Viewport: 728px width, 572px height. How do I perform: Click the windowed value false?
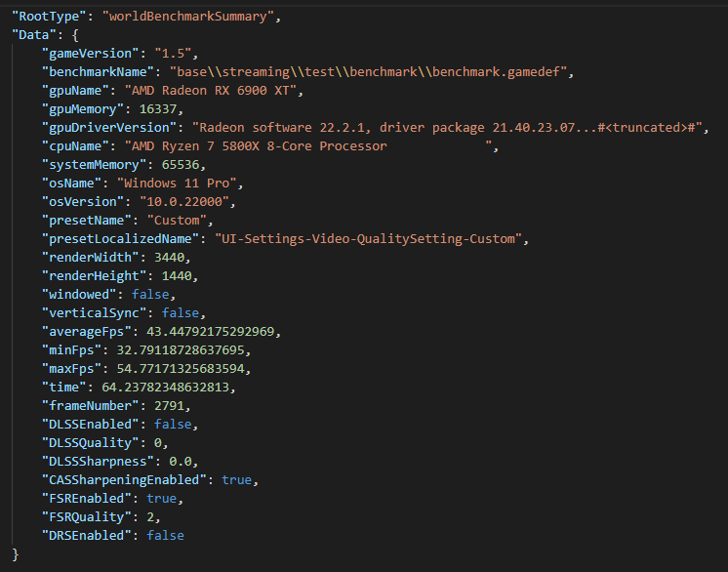pos(150,295)
